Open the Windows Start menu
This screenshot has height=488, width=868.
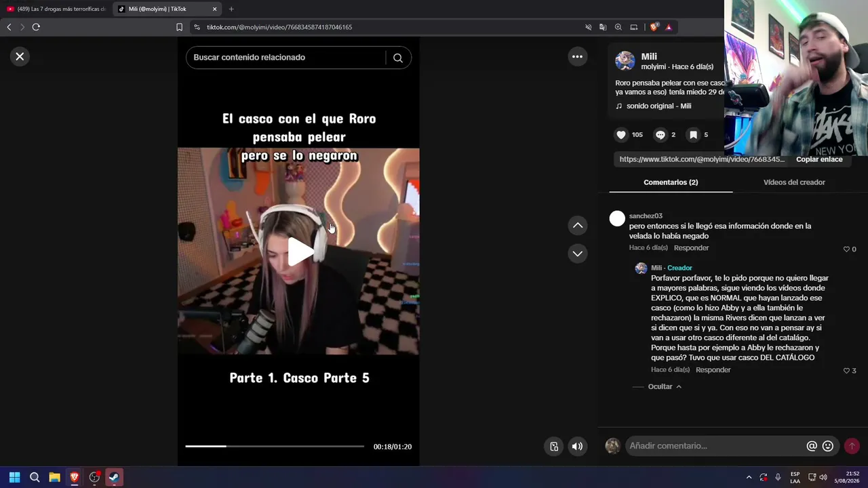[14, 477]
